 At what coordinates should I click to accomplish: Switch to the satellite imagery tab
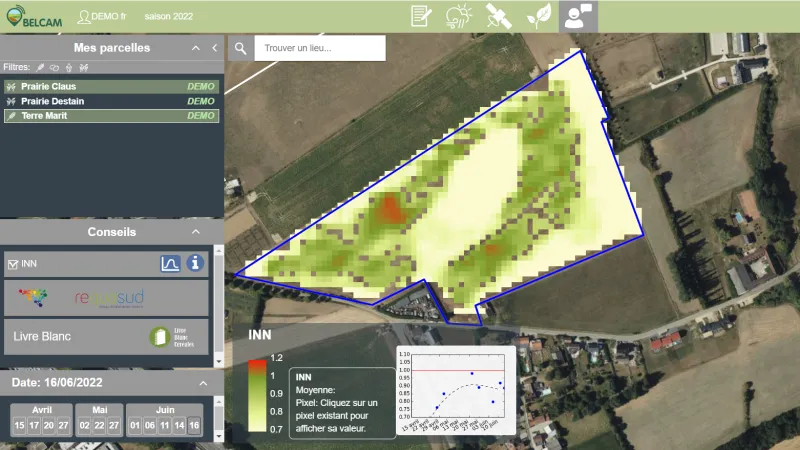pyautogui.click(x=498, y=16)
